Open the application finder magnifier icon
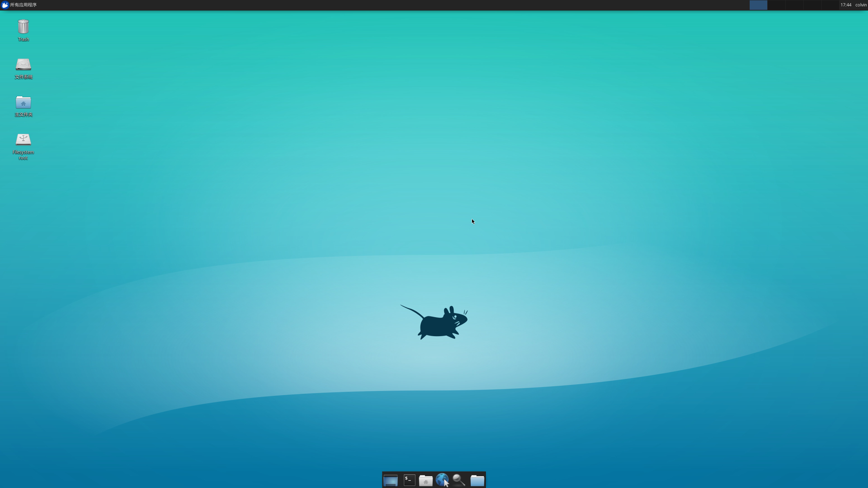Screen dimensions: 868x488 click(x=459, y=480)
